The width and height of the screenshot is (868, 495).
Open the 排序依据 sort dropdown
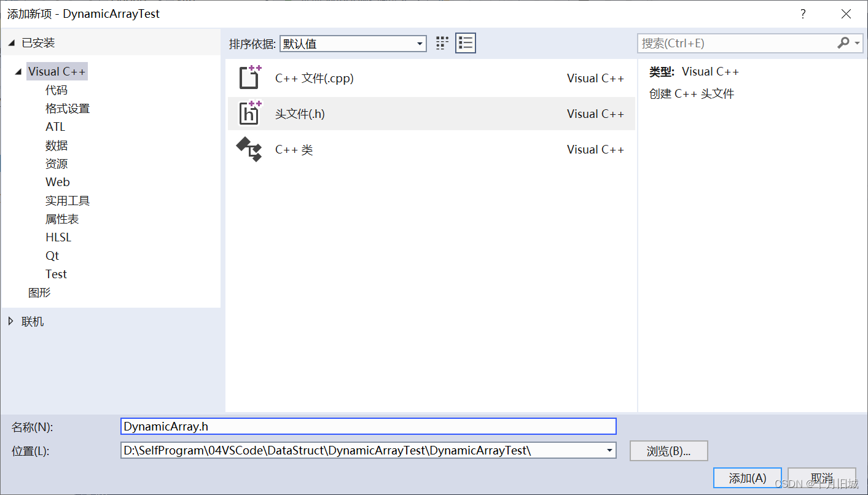(353, 43)
